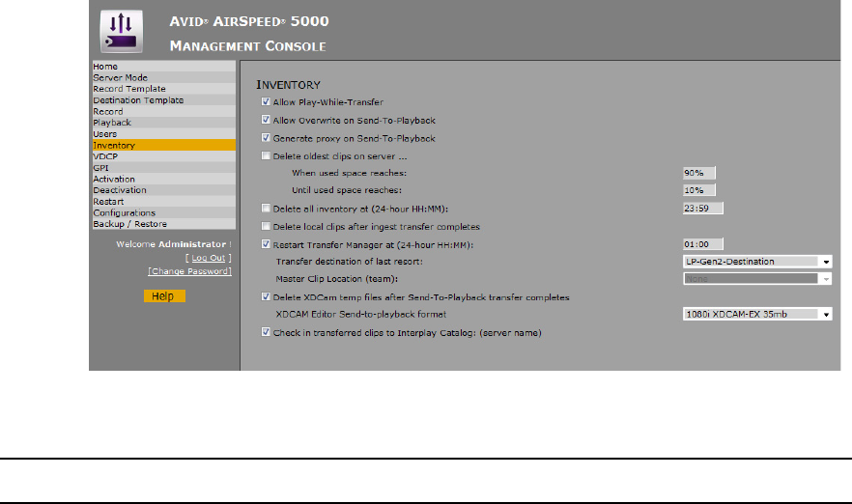Open XDCAM Editor Send-to-playback format dropdown
Viewport: 852px width, 504px height.
[757, 314]
